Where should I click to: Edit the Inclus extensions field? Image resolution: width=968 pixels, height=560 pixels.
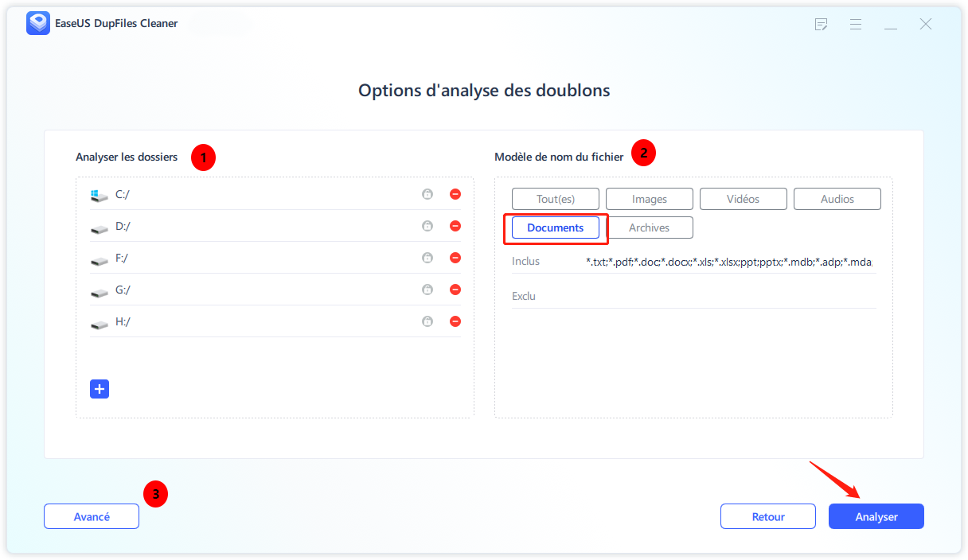pos(728,262)
